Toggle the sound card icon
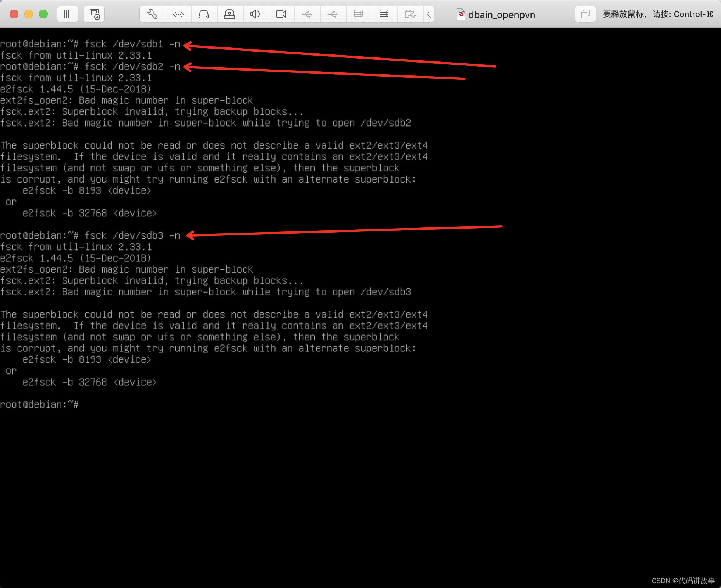721x588 pixels. tap(255, 14)
